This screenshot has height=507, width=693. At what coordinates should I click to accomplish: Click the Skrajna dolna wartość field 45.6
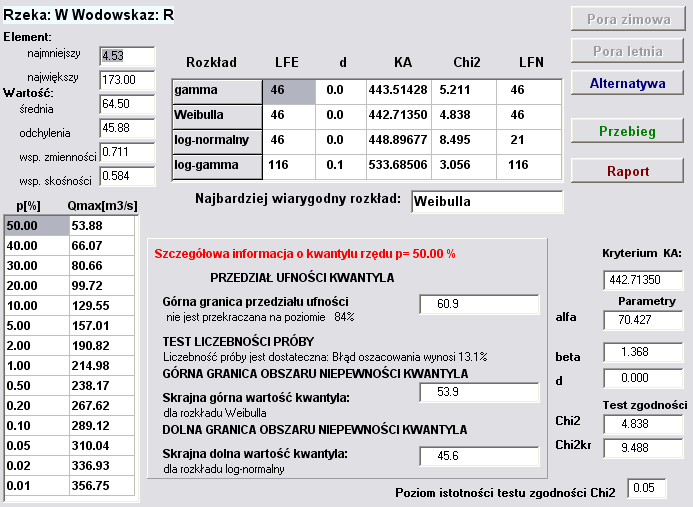point(479,456)
